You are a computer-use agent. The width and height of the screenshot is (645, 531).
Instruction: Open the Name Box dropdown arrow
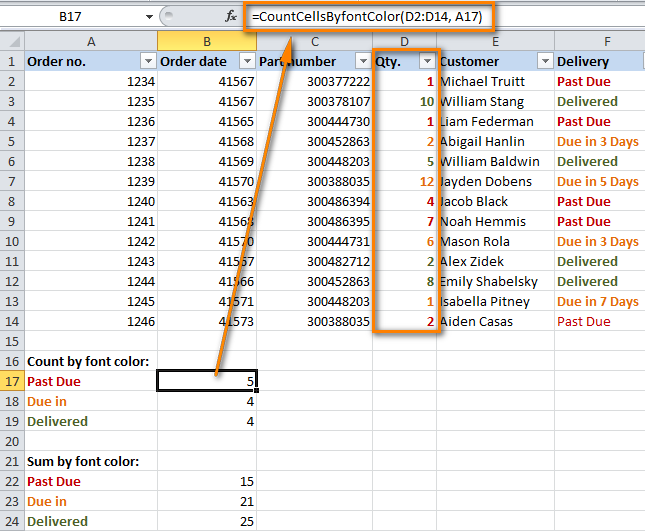click(150, 17)
